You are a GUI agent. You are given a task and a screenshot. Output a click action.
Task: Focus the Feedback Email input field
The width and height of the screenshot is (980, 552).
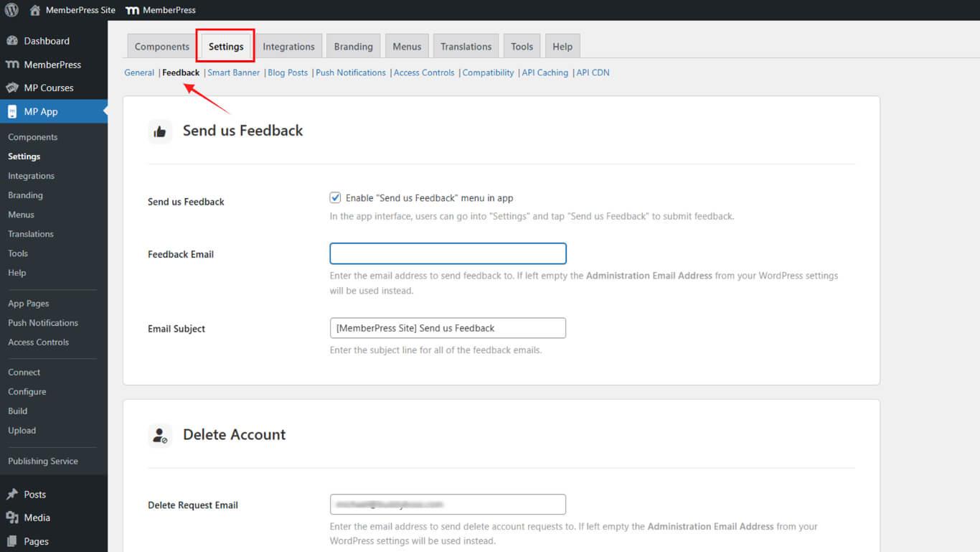pos(448,253)
